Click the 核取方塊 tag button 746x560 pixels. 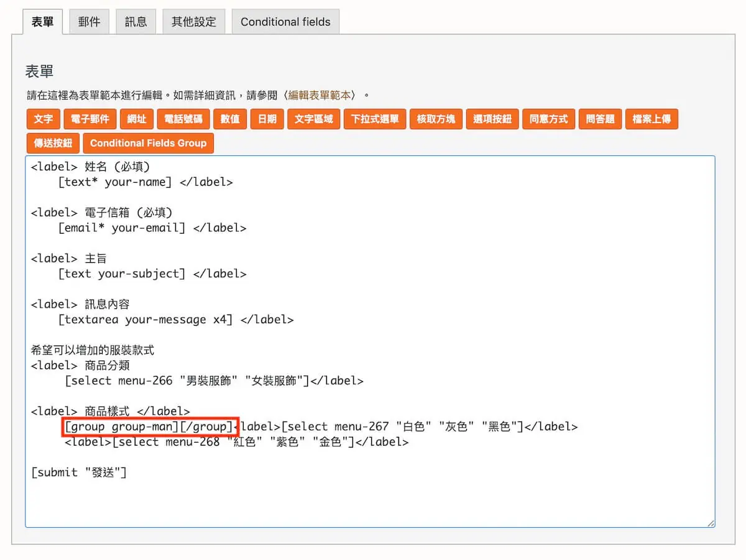[436, 119]
